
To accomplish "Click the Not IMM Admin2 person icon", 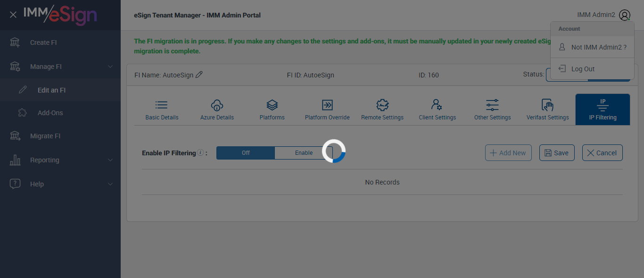I will 561,47.
